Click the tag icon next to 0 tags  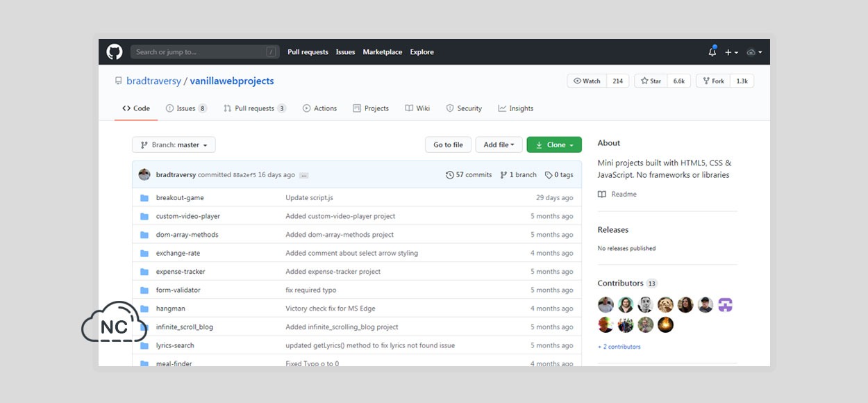pos(549,175)
